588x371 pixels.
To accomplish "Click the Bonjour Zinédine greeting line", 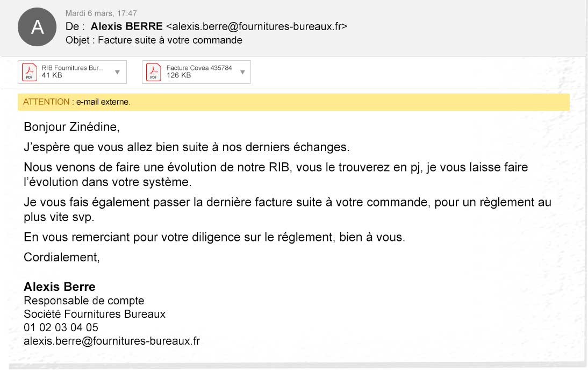I will 71,127.
